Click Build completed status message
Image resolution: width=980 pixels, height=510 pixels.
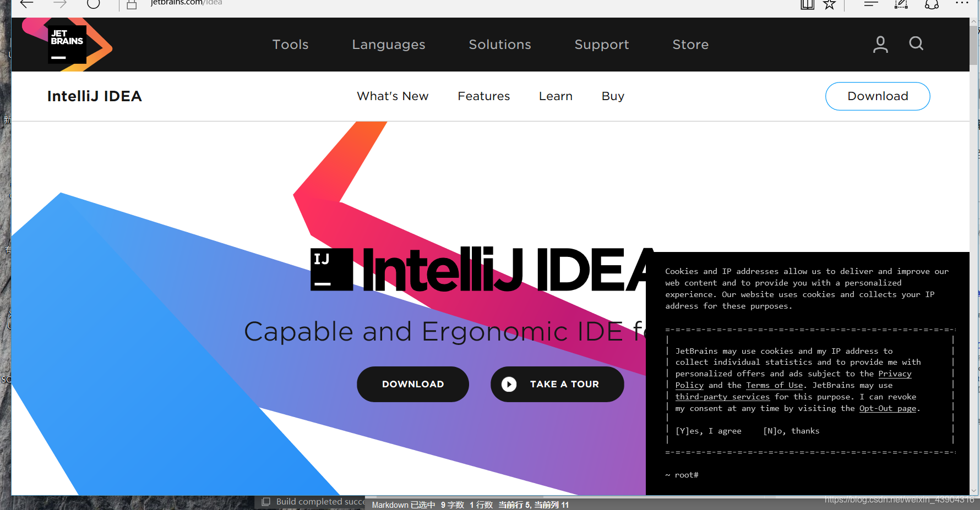(320, 502)
